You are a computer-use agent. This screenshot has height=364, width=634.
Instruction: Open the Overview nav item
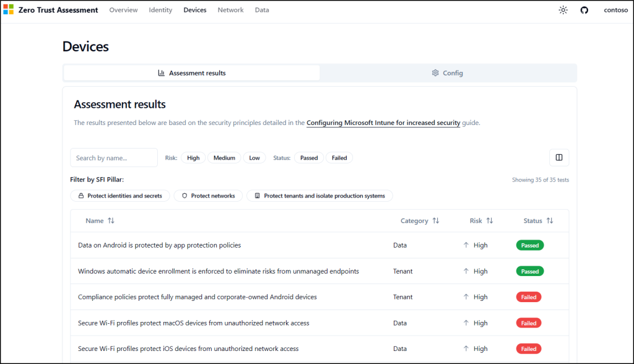click(x=123, y=10)
